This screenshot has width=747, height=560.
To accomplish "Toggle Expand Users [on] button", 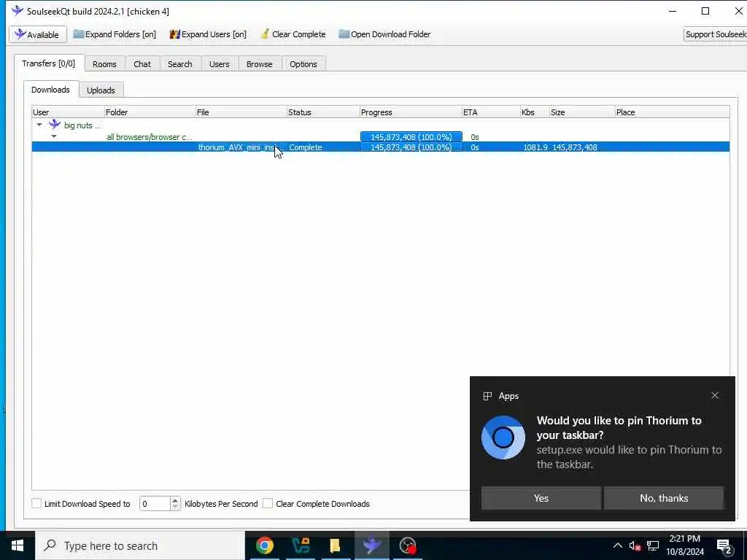I will click(x=208, y=34).
